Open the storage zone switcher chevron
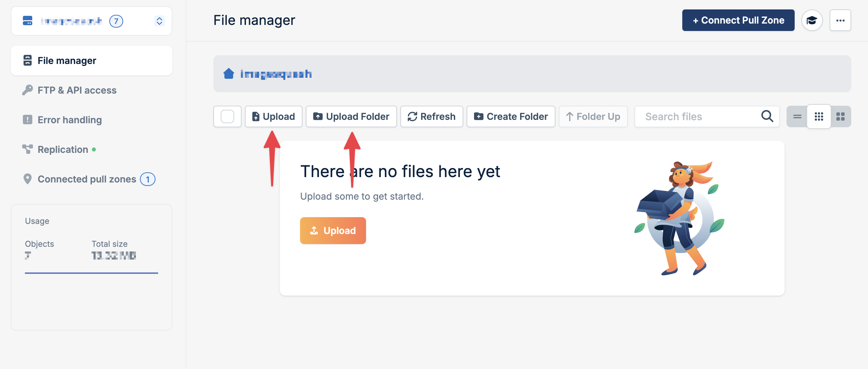Image resolution: width=868 pixels, height=369 pixels. click(x=159, y=21)
